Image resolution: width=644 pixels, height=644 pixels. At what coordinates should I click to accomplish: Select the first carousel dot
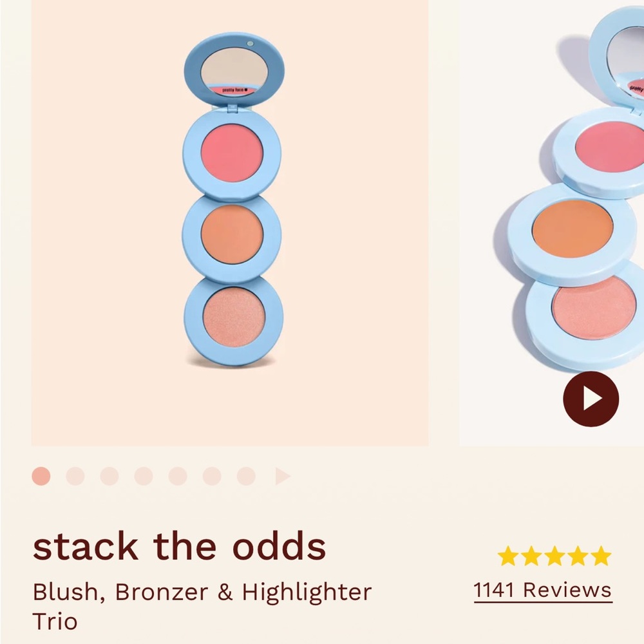click(41, 477)
